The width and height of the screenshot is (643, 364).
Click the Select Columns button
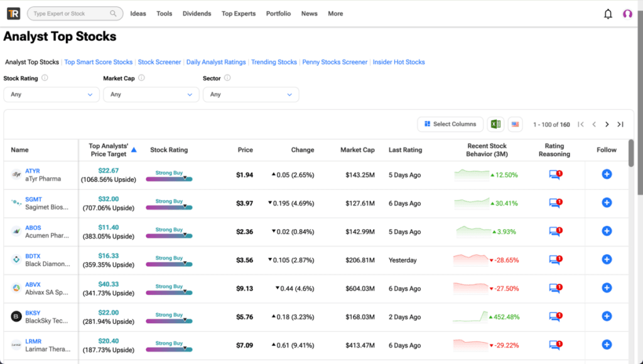[x=450, y=124]
